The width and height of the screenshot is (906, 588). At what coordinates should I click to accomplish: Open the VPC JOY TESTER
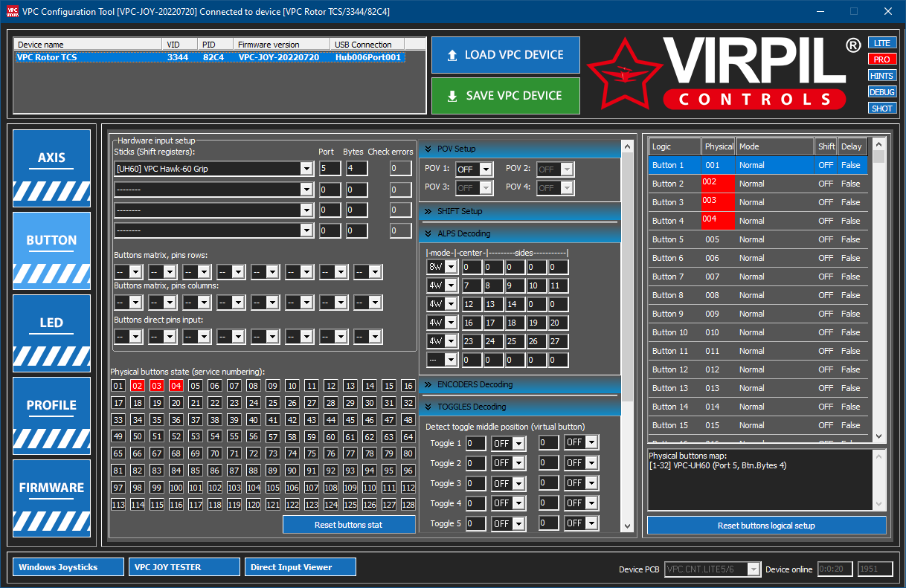coord(184,567)
